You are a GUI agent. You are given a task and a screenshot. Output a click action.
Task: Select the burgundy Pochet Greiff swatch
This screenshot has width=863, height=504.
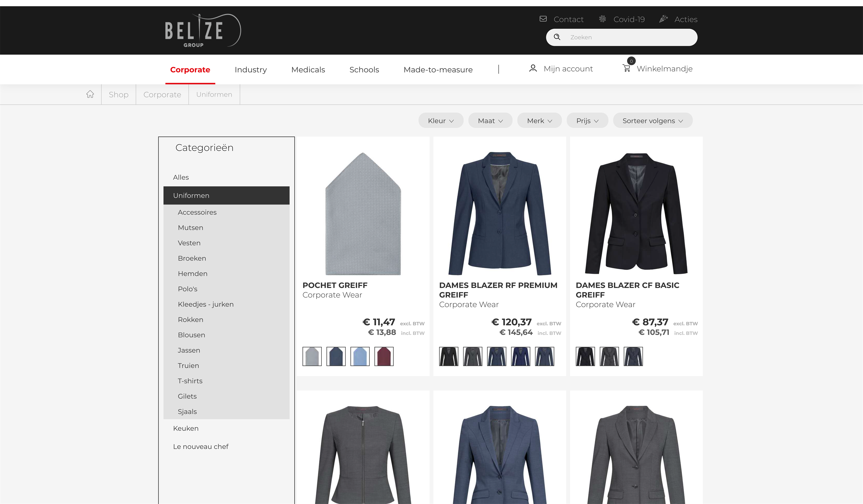click(384, 356)
